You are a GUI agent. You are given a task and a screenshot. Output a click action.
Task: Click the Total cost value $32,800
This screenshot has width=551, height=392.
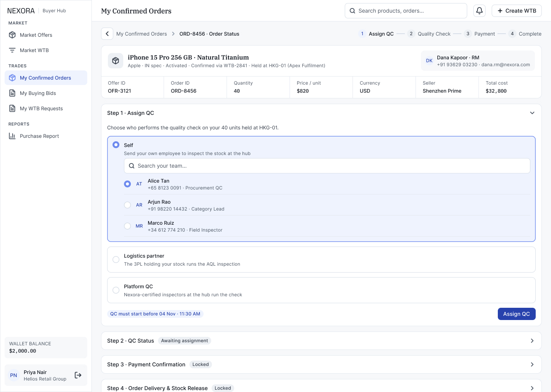pos(496,91)
